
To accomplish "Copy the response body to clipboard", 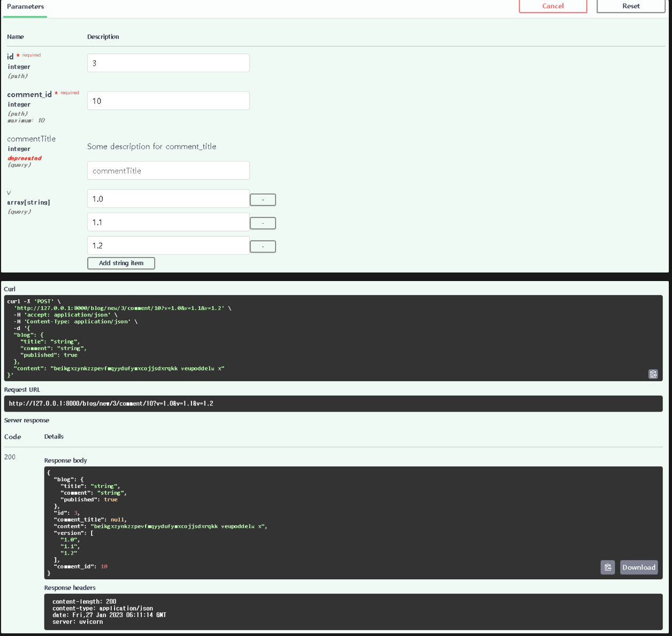I will click(607, 567).
